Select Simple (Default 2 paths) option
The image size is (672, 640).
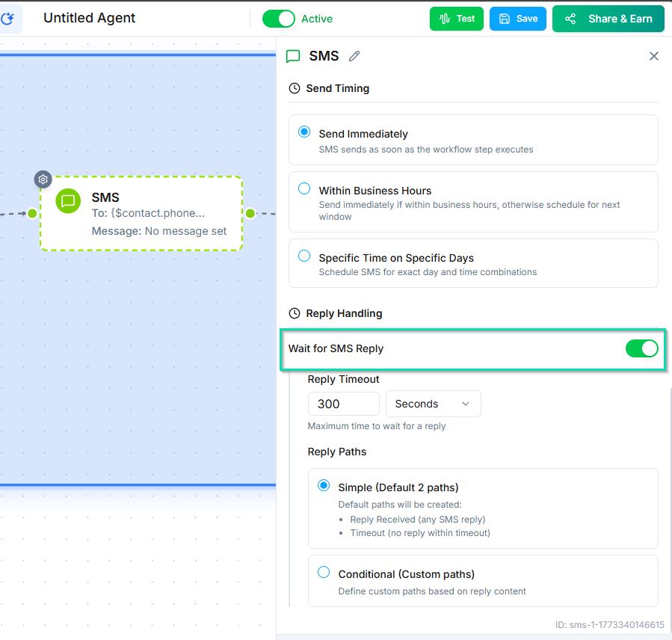click(324, 486)
